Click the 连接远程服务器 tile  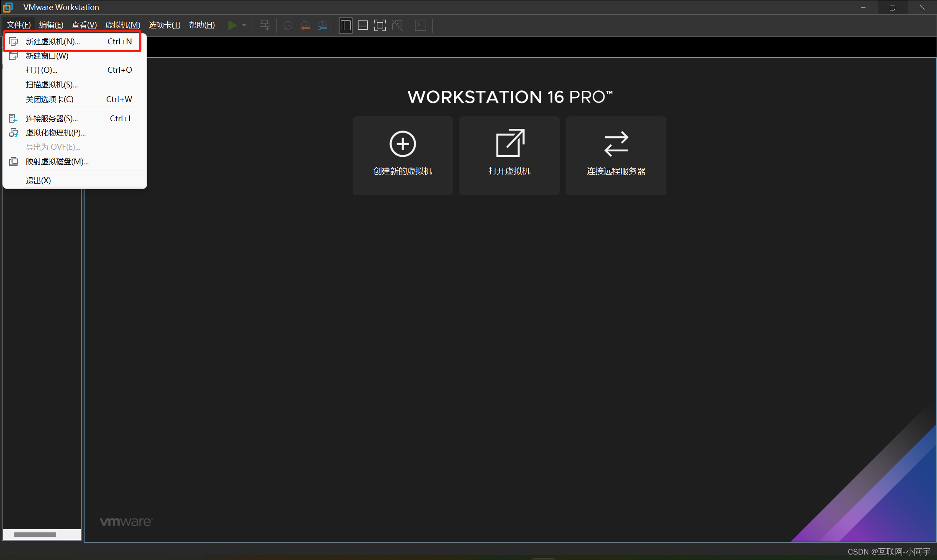pos(616,155)
